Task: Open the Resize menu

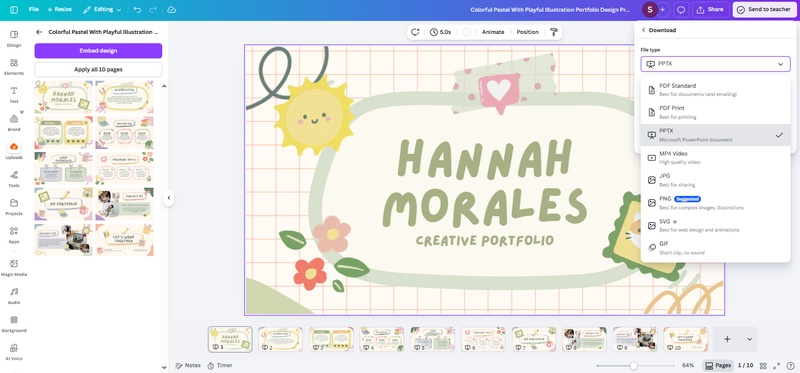Action: point(59,10)
